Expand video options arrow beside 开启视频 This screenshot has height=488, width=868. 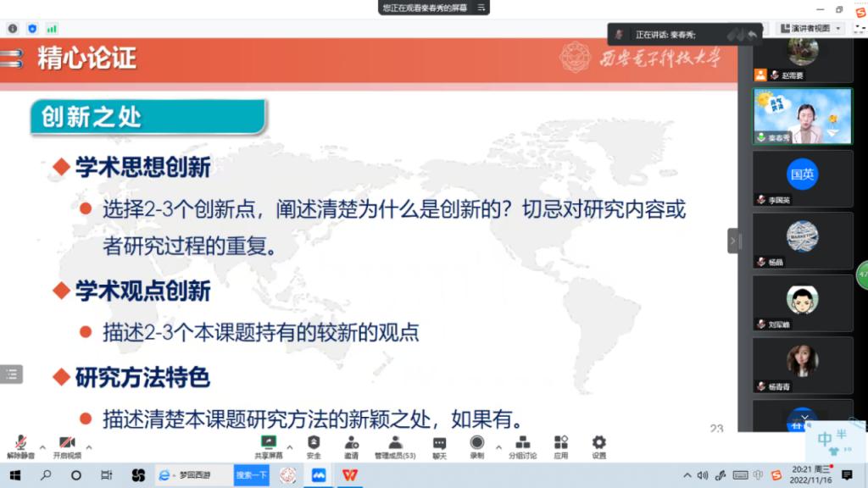[89, 446]
